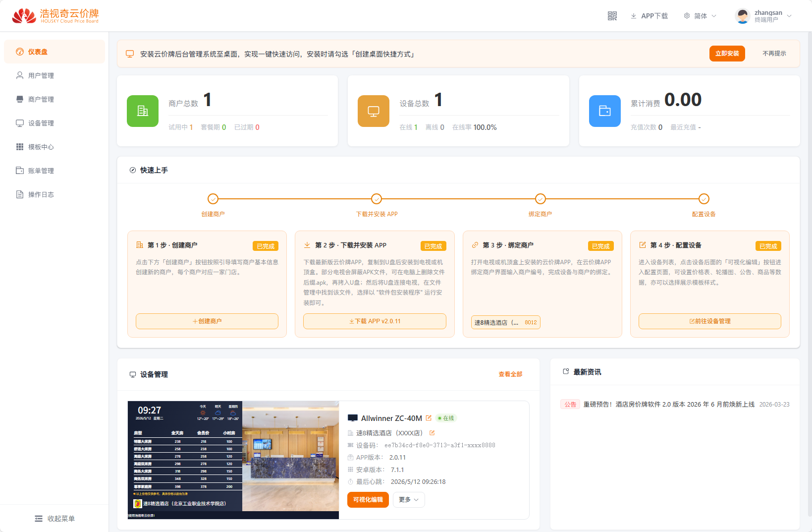Click the 套餐期 0 stat
The height and width of the screenshot is (532, 812).
point(214,127)
